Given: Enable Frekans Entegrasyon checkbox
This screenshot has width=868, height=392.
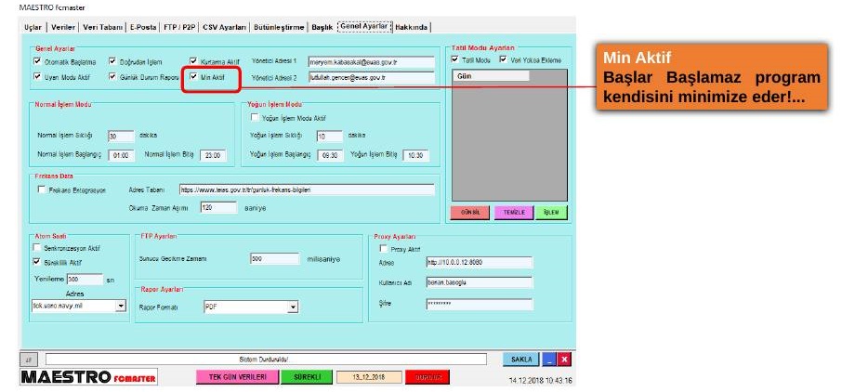Looking at the screenshot, I should pos(42,189).
